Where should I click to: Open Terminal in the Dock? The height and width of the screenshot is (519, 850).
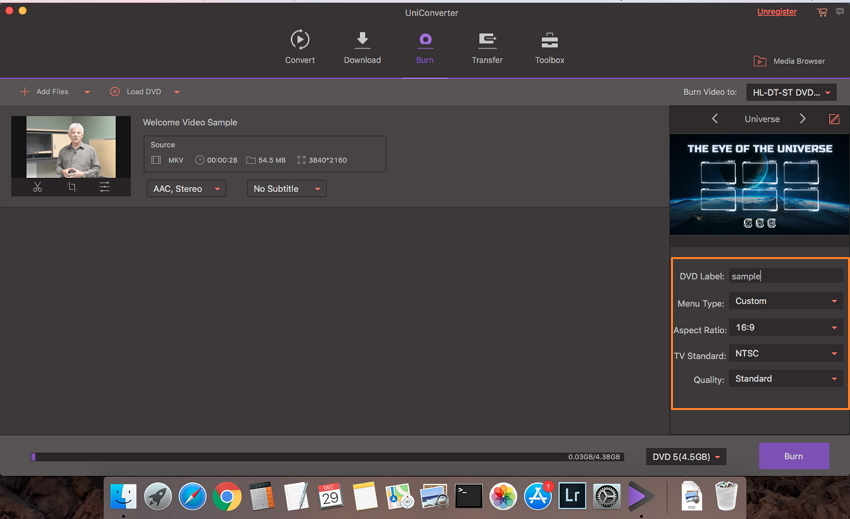coord(468,496)
